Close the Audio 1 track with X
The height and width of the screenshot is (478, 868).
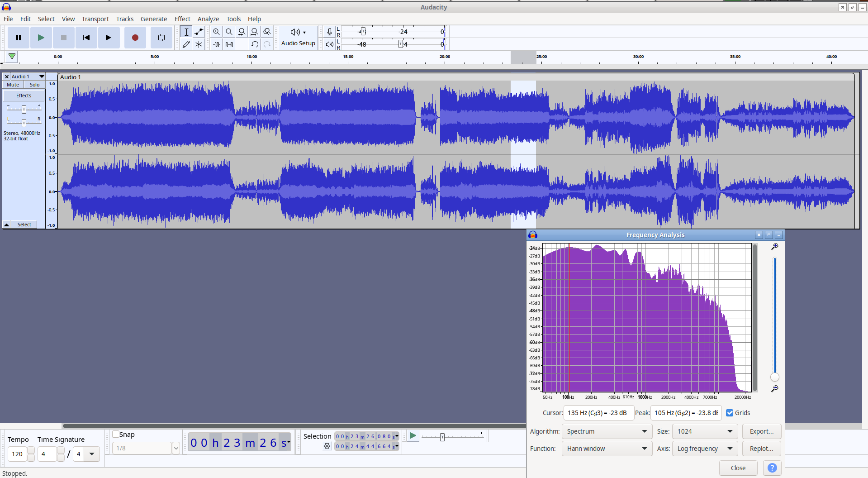[x=7, y=76]
